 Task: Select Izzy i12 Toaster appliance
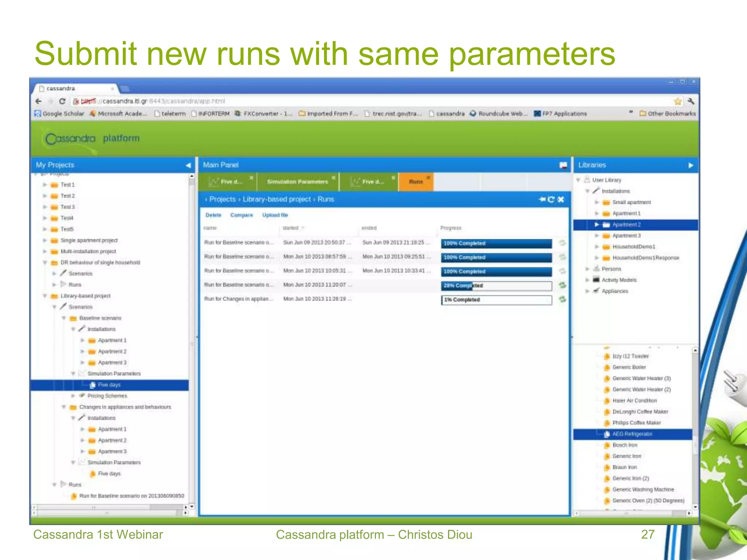(x=630, y=356)
